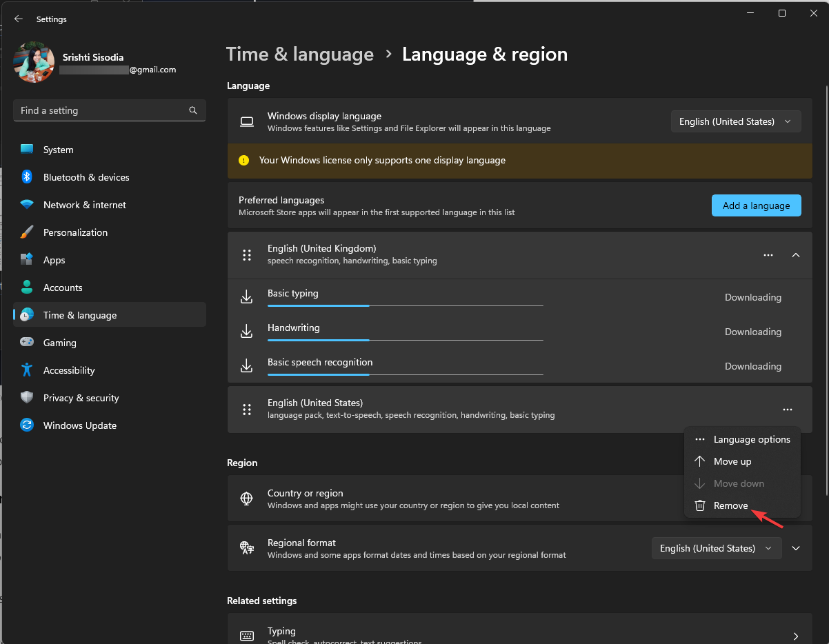Choose Move up in context menu

tap(742, 461)
